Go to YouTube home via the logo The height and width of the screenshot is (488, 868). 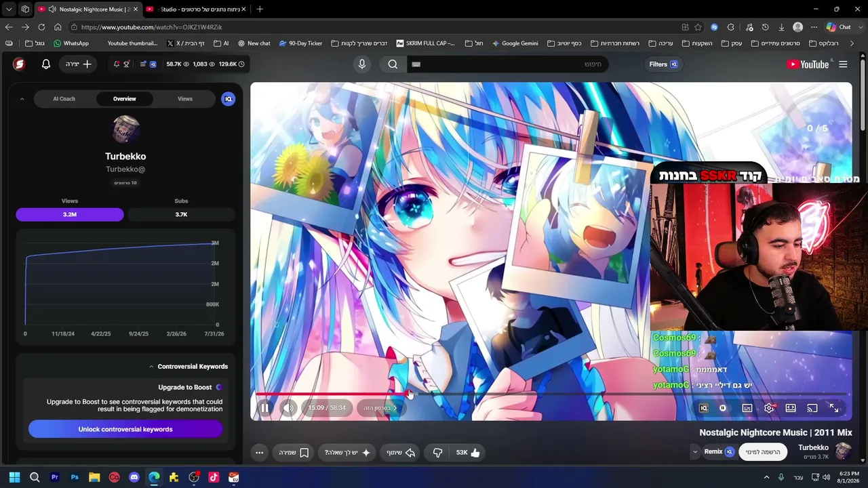(x=808, y=64)
